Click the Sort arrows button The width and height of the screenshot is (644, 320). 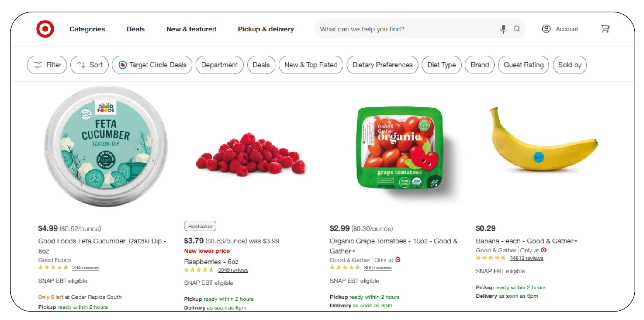point(89,65)
